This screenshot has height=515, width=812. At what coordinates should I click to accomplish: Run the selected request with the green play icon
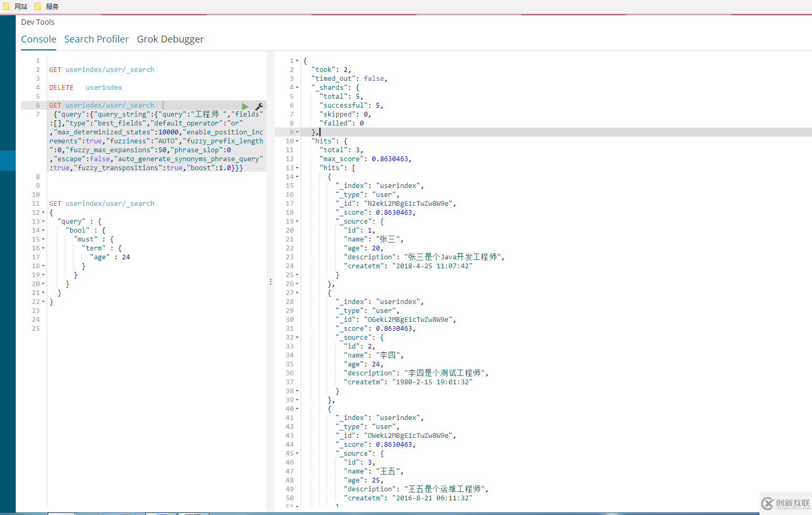(245, 106)
